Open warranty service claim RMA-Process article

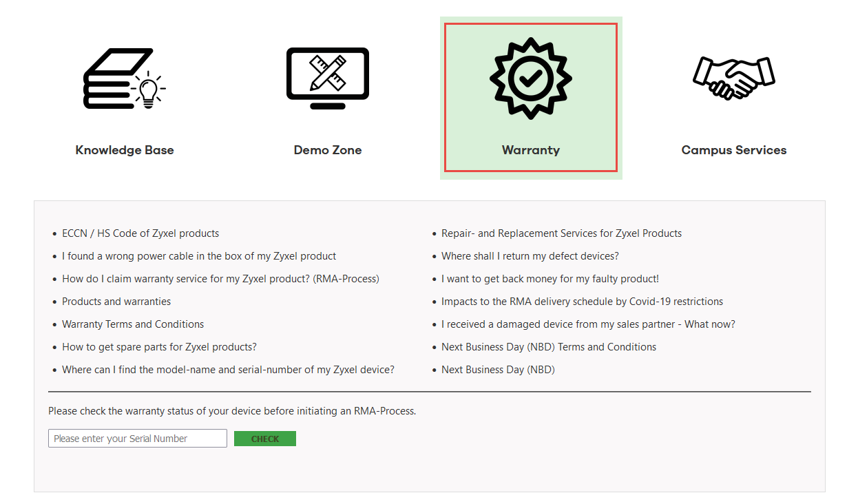220,279
